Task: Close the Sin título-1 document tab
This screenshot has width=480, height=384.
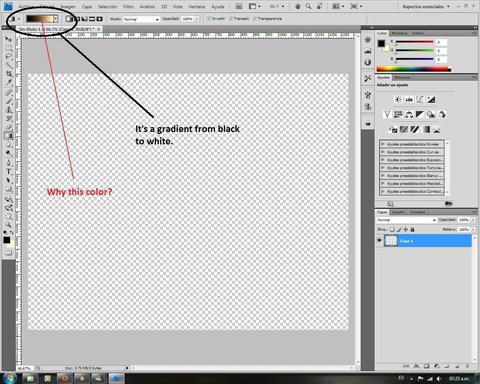Action: point(99,29)
